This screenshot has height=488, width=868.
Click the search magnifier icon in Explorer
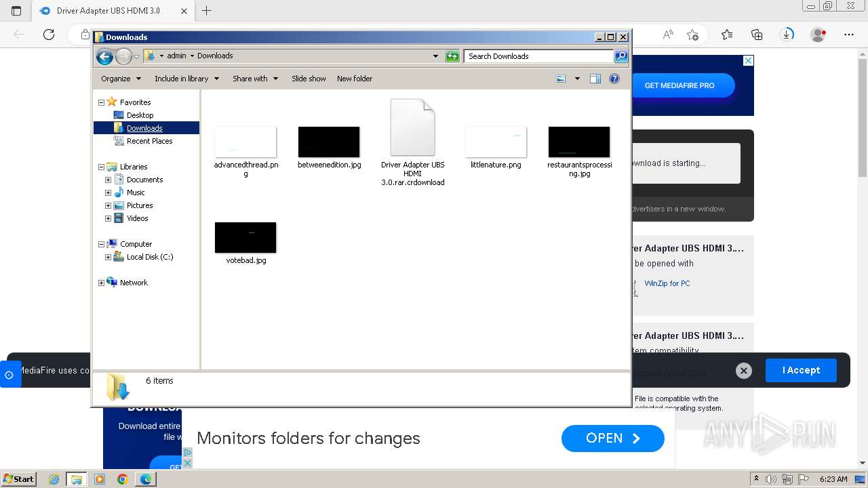(x=621, y=56)
